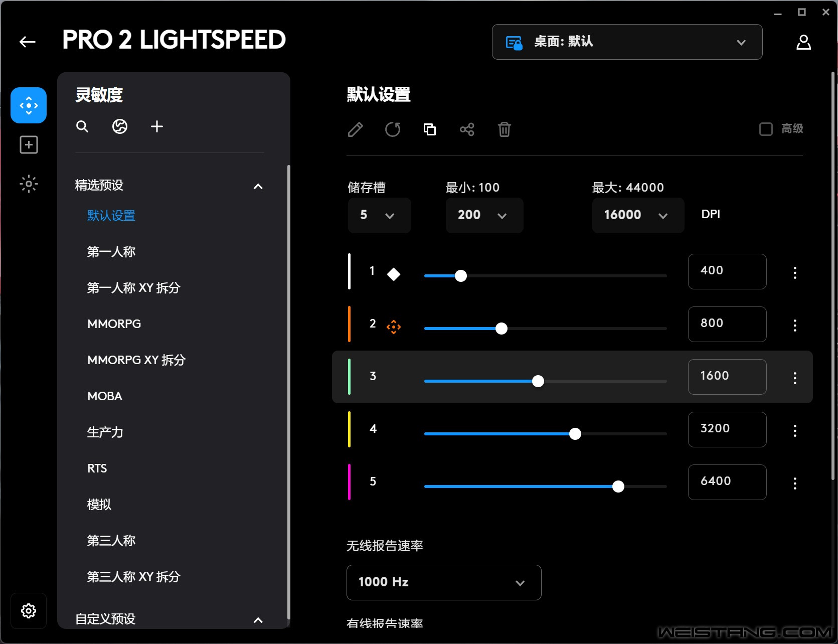Go back using the left arrow

point(28,42)
